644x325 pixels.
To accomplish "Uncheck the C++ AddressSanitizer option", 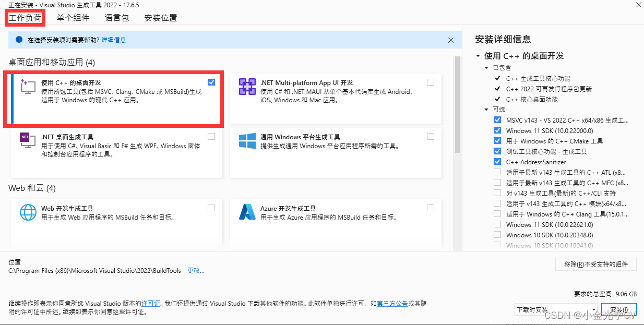I will [497, 162].
